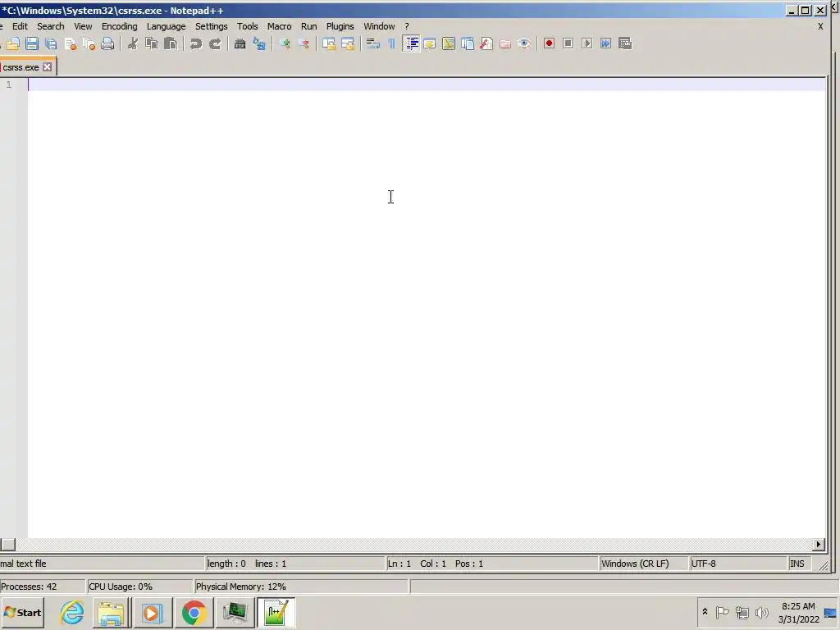840x630 pixels.
Task: Toggle Word wrap toolbar icon
Action: (x=373, y=43)
